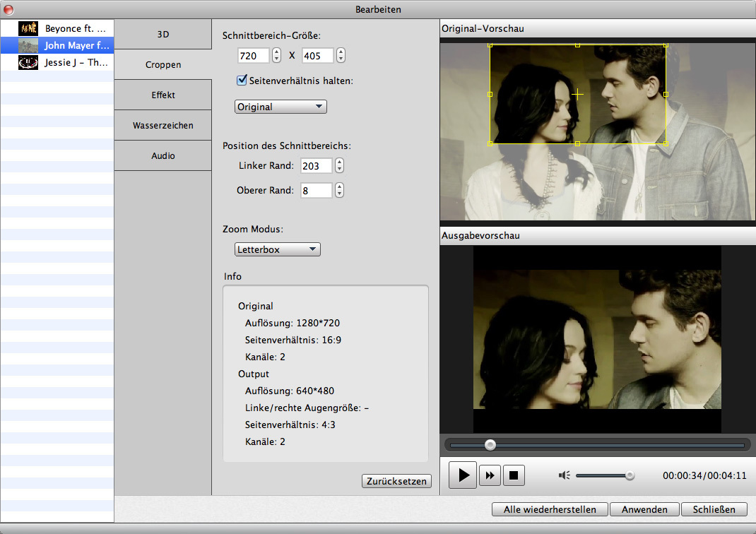
Task: Click the crop box top-left corner handle
Action: [x=490, y=45]
